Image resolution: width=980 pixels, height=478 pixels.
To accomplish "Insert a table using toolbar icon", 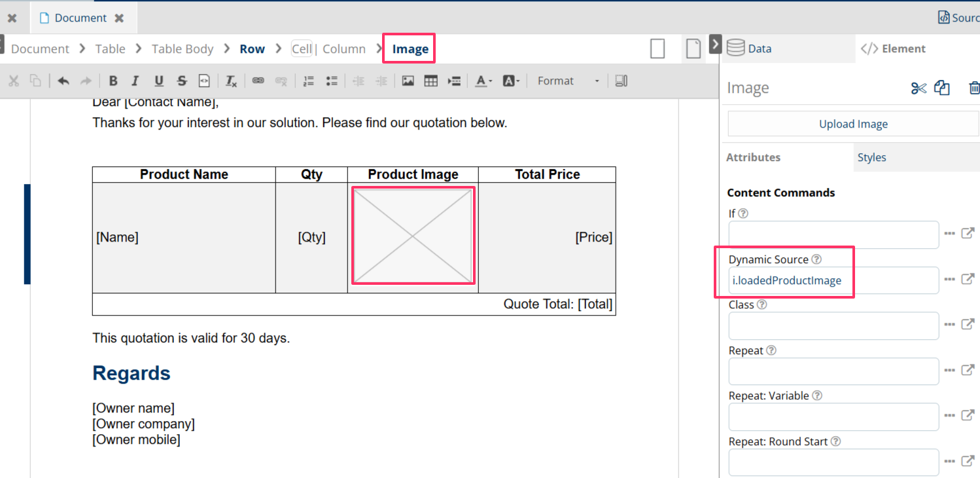I will pos(430,81).
